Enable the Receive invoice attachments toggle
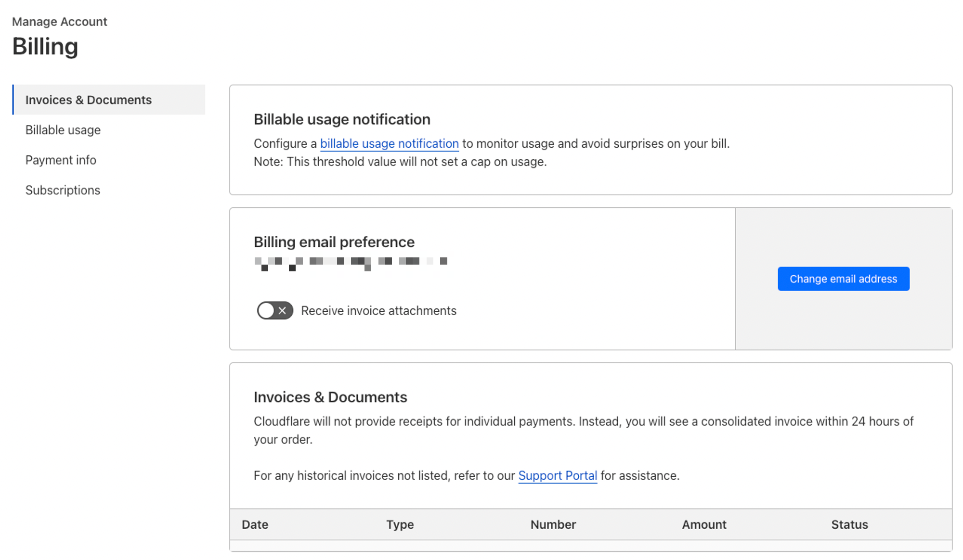The width and height of the screenshot is (963, 560). coord(274,310)
